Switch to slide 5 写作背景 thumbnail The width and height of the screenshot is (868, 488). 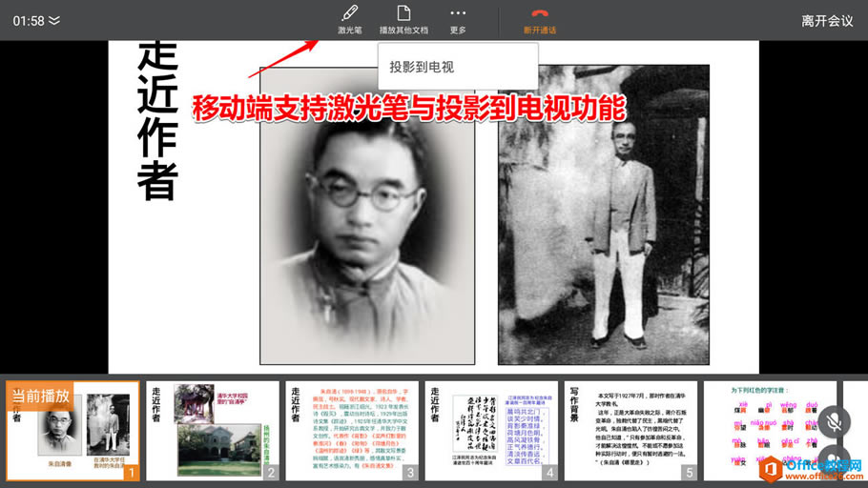click(630, 431)
